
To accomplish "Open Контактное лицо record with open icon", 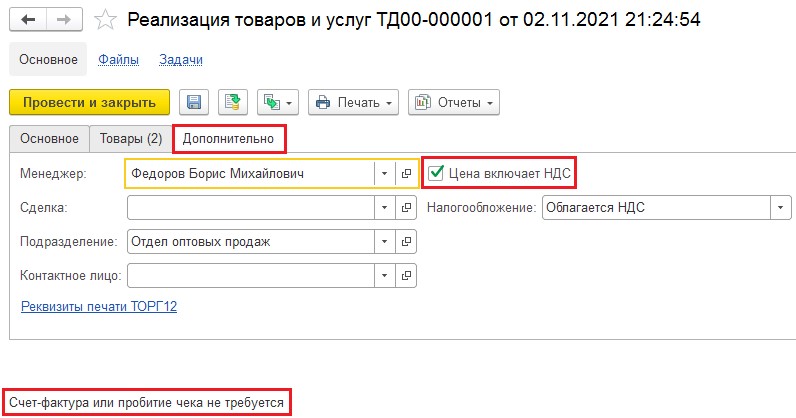I will click(406, 275).
